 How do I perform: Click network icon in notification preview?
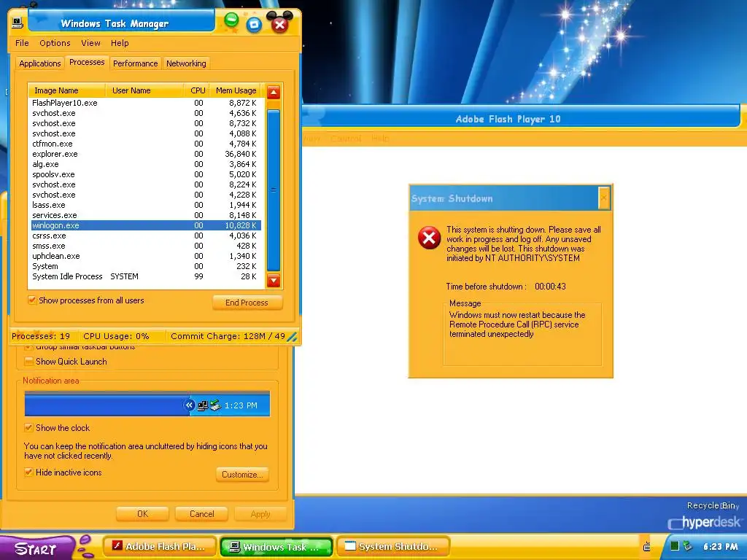point(203,405)
